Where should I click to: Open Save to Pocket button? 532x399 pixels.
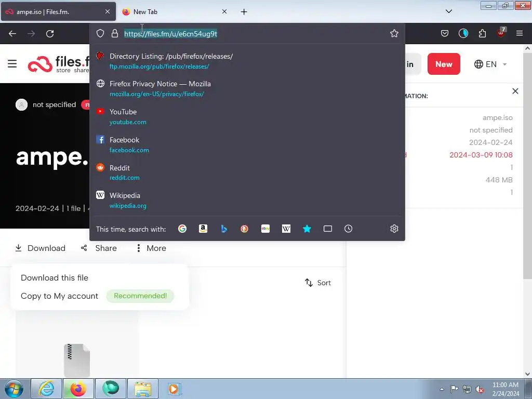pyautogui.click(x=445, y=33)
